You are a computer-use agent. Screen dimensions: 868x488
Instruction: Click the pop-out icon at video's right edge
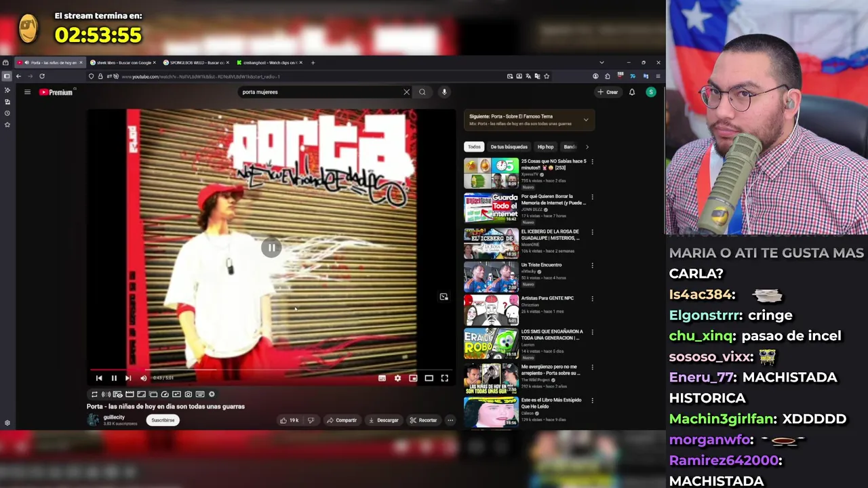443,297
